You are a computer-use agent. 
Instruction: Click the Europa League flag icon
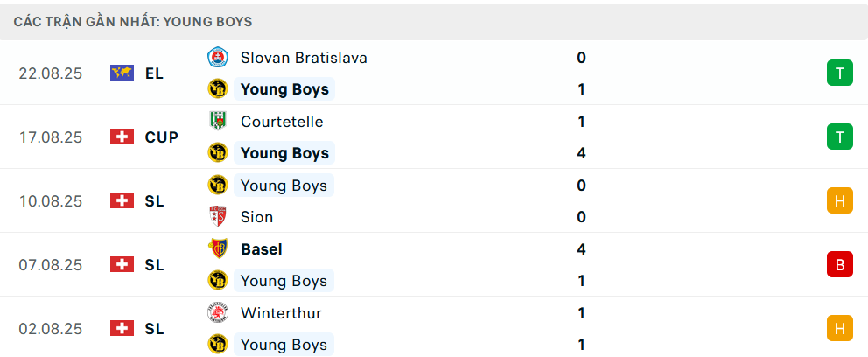tap(122, 73)
